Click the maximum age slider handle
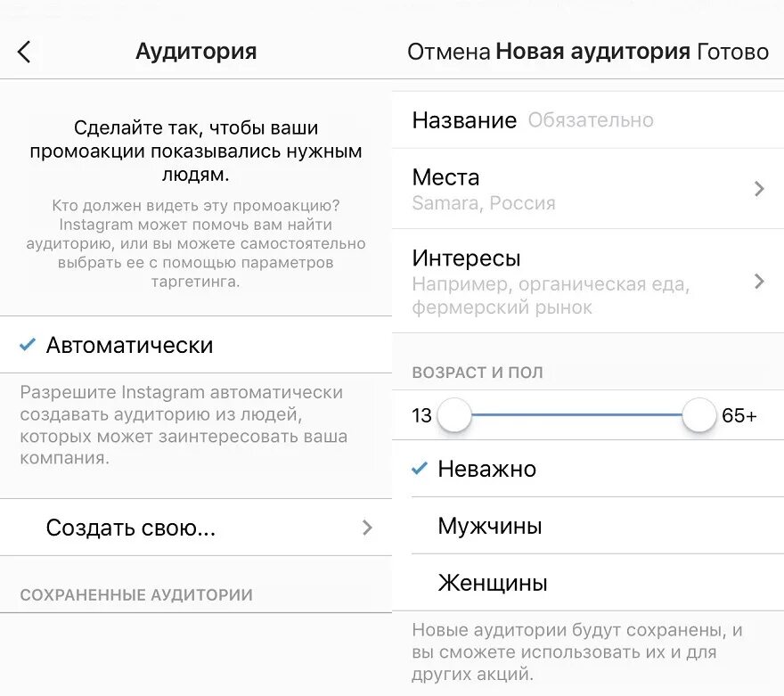Viewport: 784px width, 696px height. [x=699, y=415]
